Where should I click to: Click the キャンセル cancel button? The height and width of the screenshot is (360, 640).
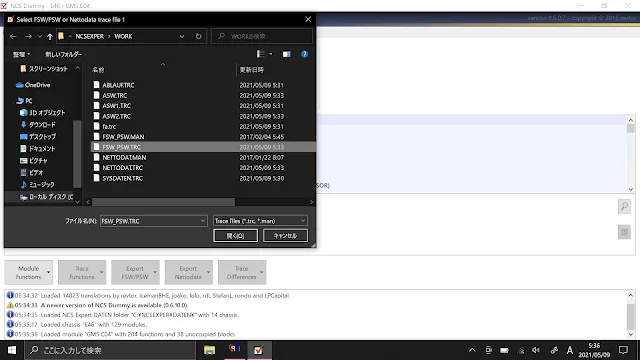(285, 236)
